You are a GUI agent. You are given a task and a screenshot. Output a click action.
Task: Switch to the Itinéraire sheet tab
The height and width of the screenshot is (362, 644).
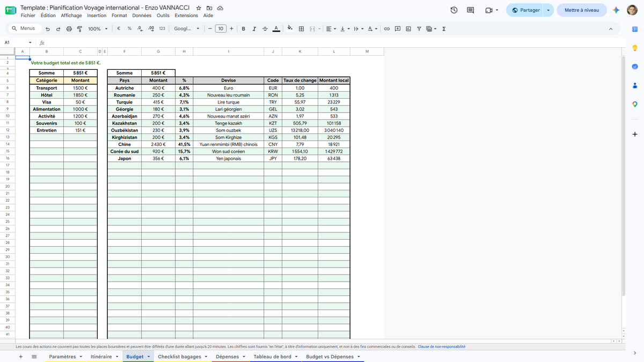tap(101, 357)
